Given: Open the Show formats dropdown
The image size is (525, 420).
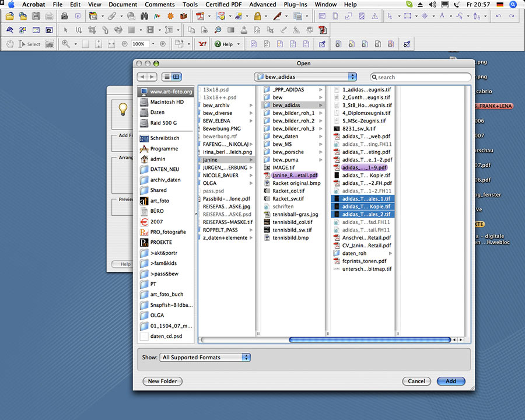Looking at the screenshot, I should (x=204, y=357).
